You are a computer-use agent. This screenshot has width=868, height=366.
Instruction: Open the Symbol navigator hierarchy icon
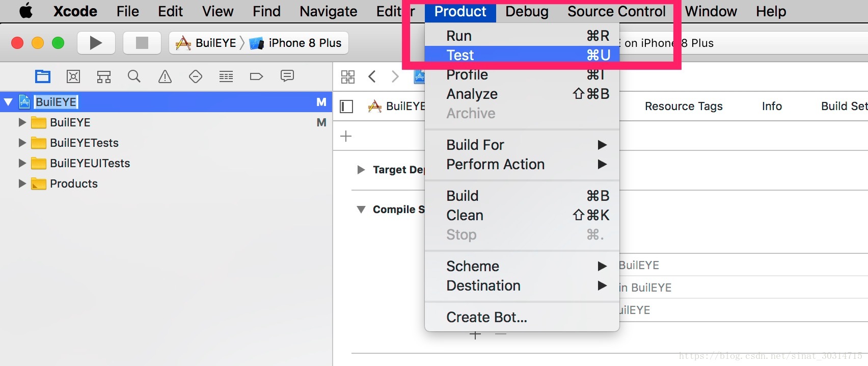[104, 76]
